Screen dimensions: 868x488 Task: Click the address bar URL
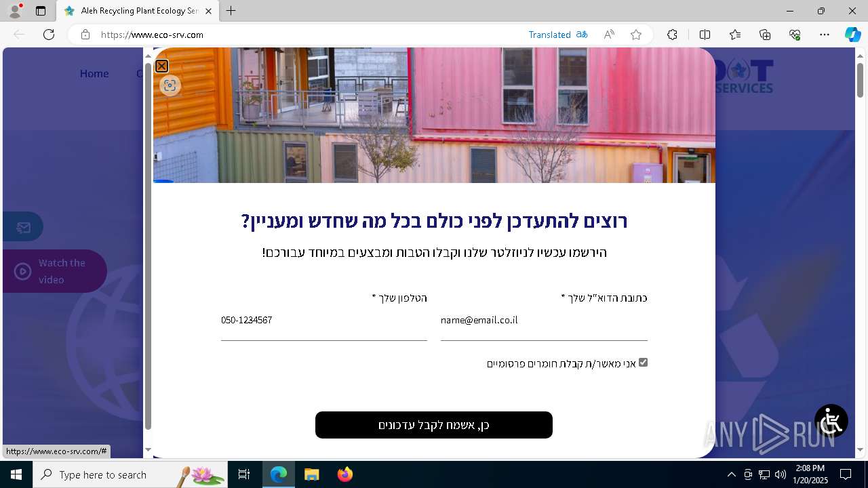pos(152,35)
